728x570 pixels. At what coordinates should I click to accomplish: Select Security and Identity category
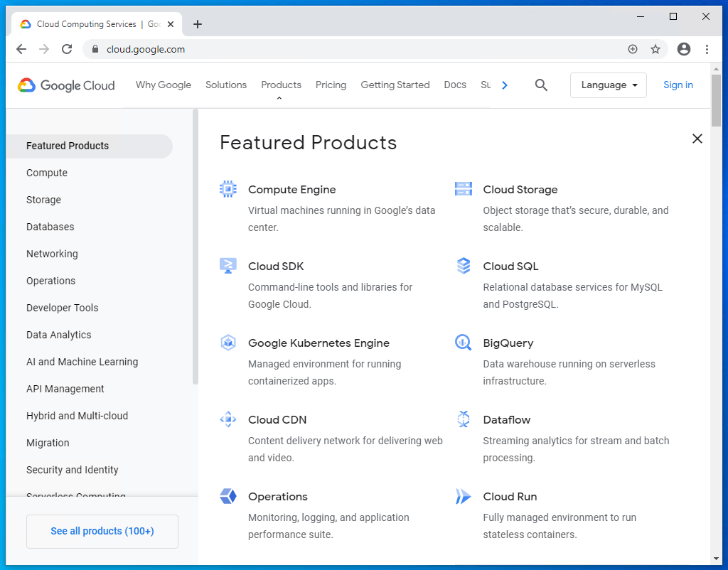pos(73,470)
